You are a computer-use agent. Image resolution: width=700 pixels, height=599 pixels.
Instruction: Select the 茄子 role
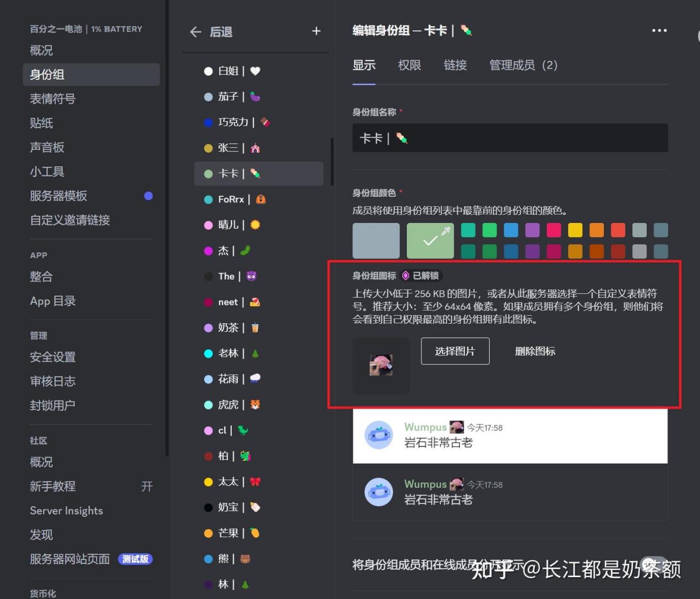(259, 97)
